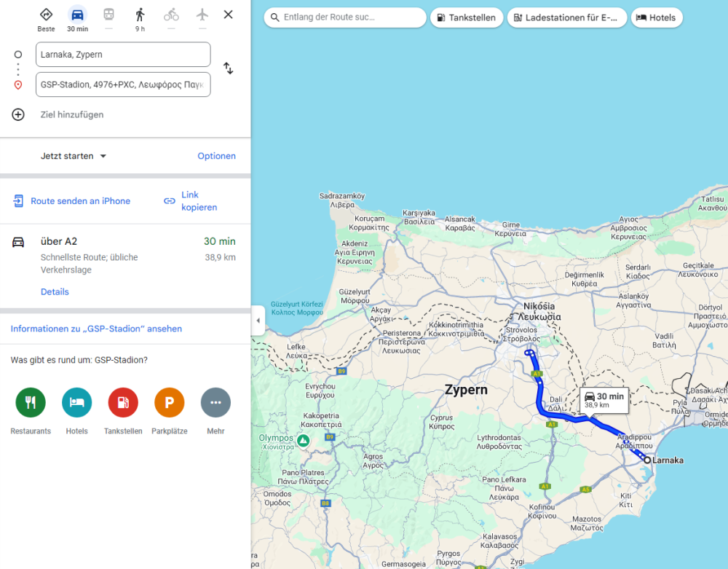Click Link kopieren

pyautogui.click(x=190, y=201)
